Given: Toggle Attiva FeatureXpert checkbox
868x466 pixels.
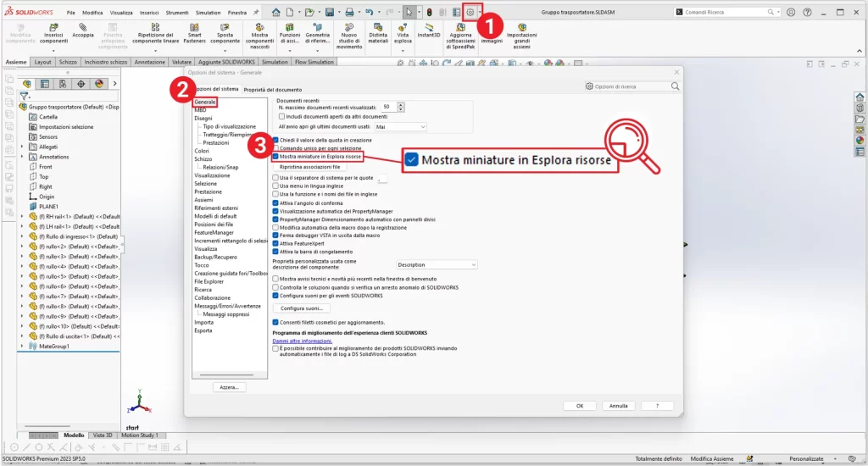Looking at the screenshot, I should (275, 243).
